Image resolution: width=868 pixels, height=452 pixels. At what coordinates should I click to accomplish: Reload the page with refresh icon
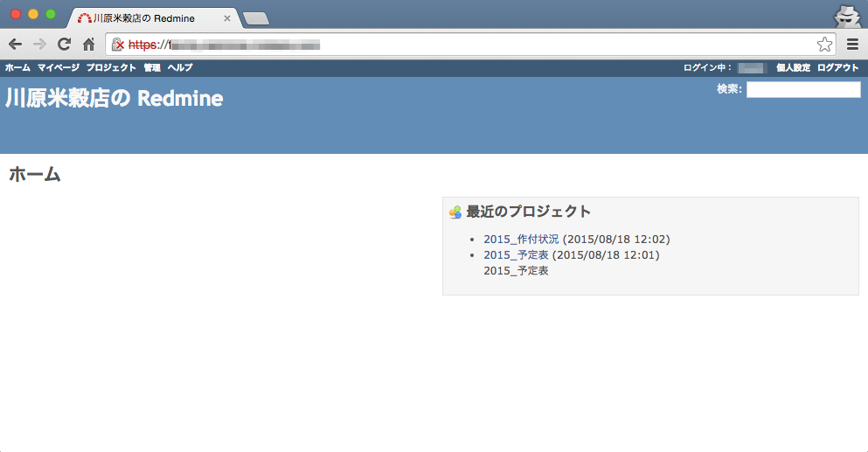click(64, 45)
